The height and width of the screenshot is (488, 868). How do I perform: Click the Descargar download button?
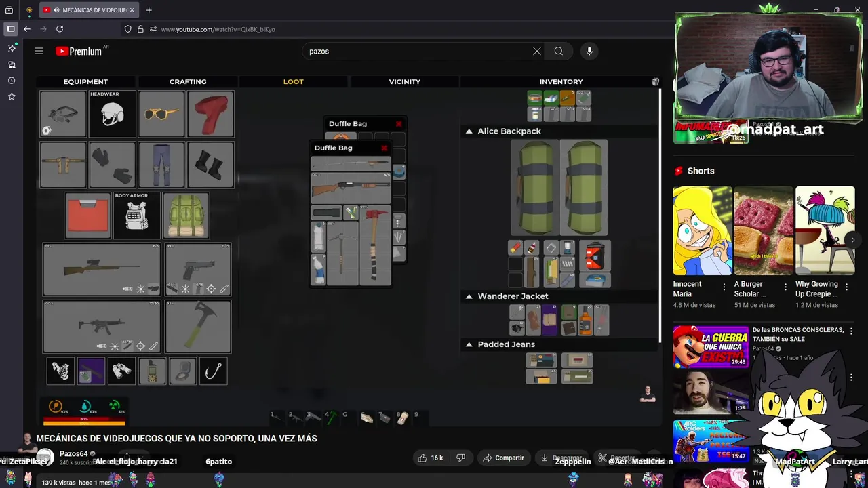(561, 457)
